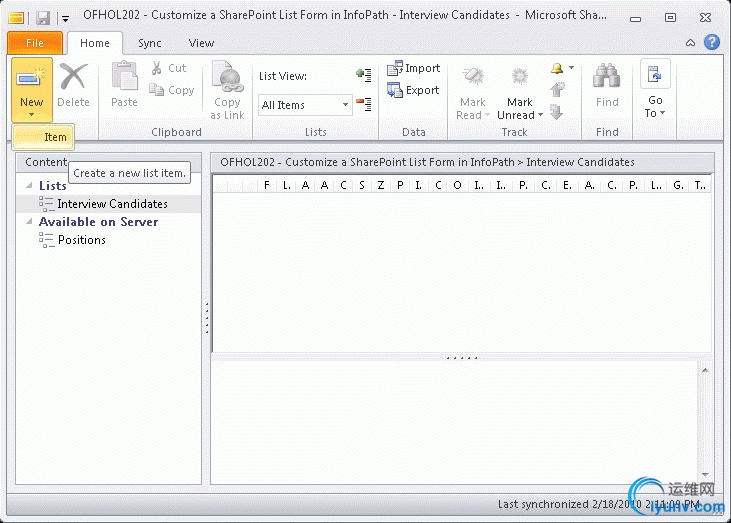Click the Import button

tap(414, 68)
